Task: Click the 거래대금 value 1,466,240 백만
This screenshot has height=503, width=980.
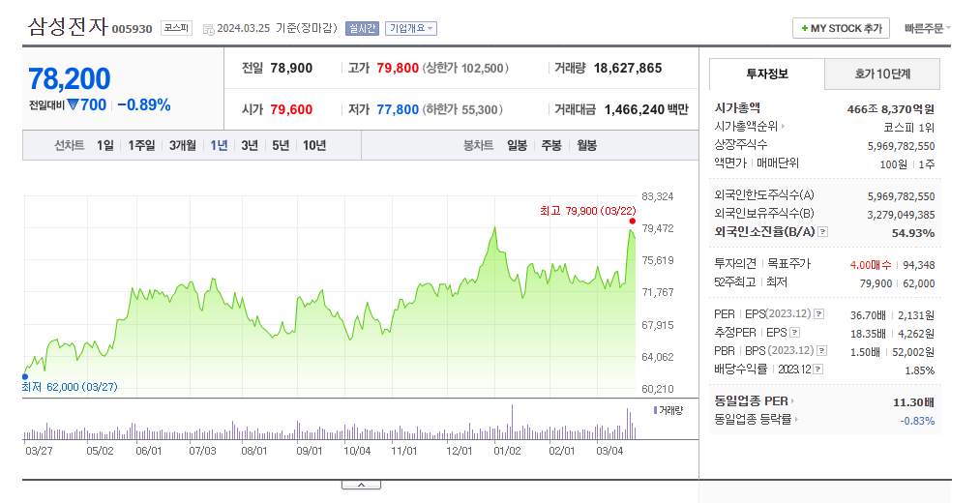Action: pos(646,110)
